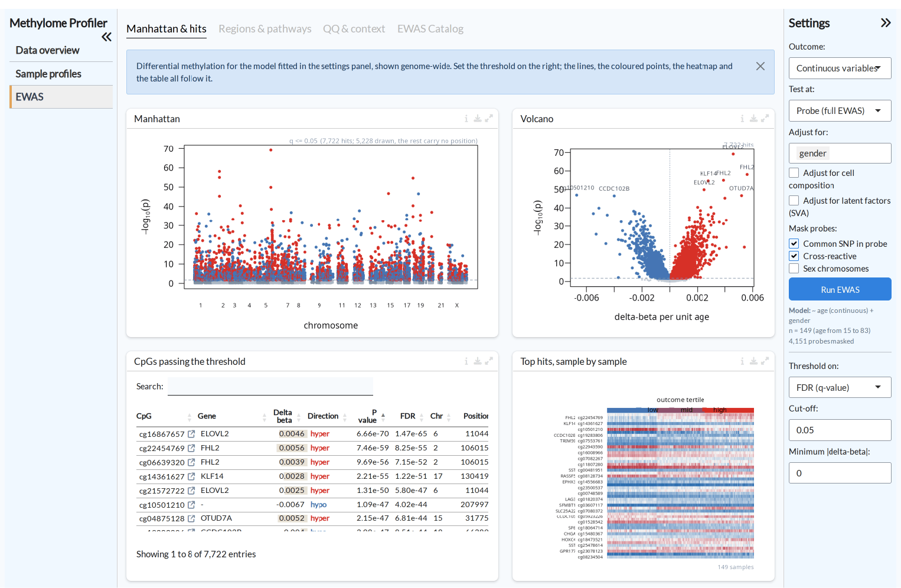The image size is (901, 588).
Task: Expand the Manhattan panel to fullscreen
Action: 489,119
